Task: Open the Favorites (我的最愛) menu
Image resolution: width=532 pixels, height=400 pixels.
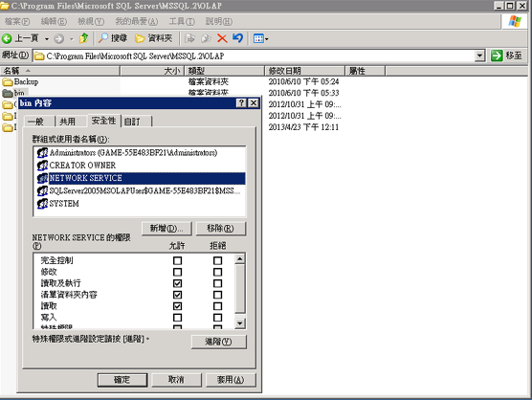Action: pyautogui.click(x=137, y=21)
